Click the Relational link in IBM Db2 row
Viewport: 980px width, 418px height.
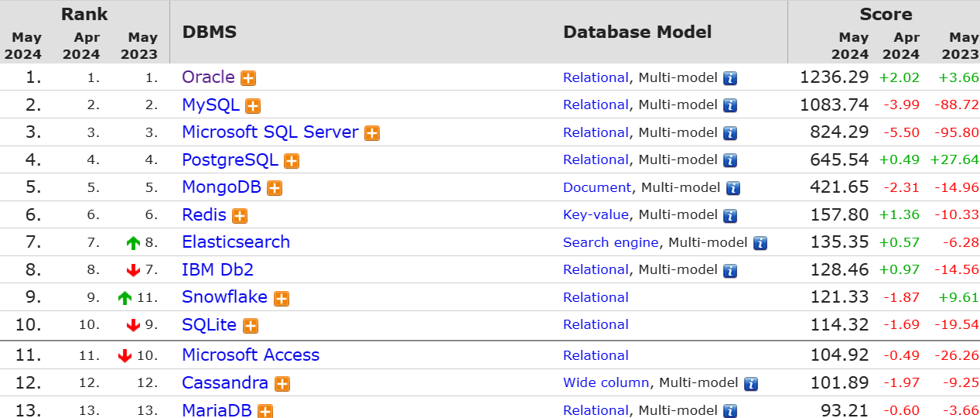point(596,269)
